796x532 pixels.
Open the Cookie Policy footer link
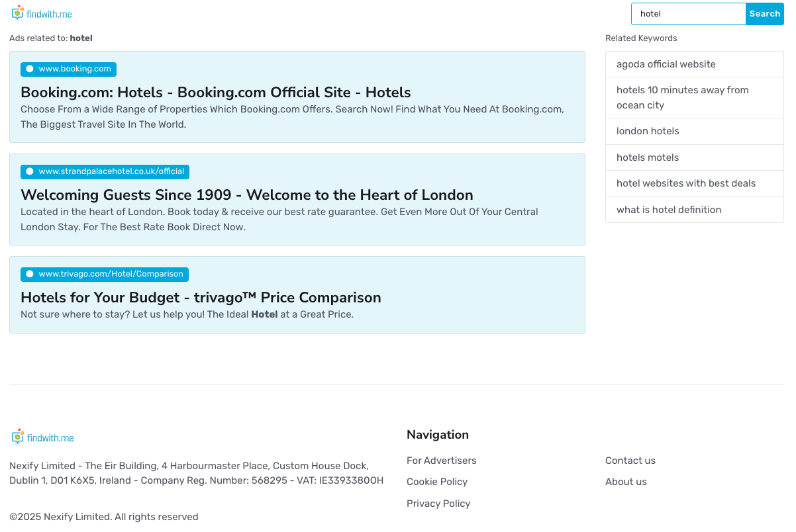(437, 482)
